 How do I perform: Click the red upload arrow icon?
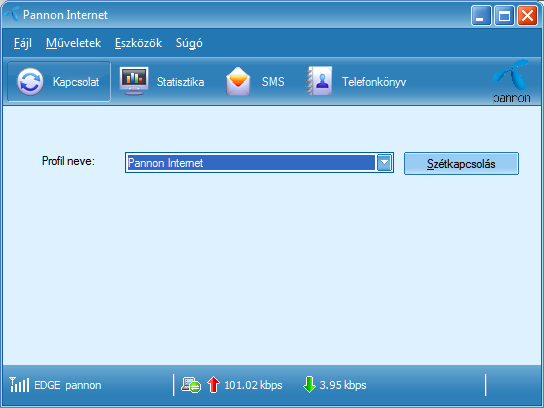tap(213, 385)
